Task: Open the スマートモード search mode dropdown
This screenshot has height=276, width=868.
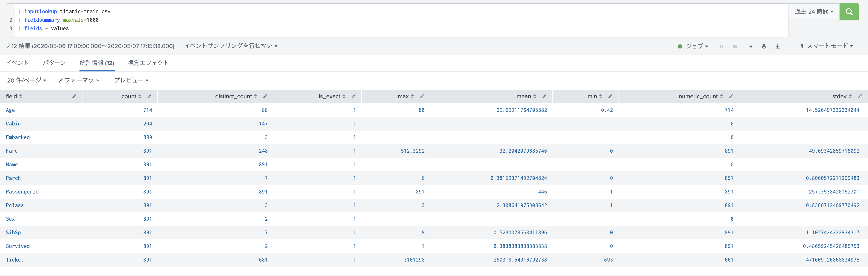Action: 827,46
